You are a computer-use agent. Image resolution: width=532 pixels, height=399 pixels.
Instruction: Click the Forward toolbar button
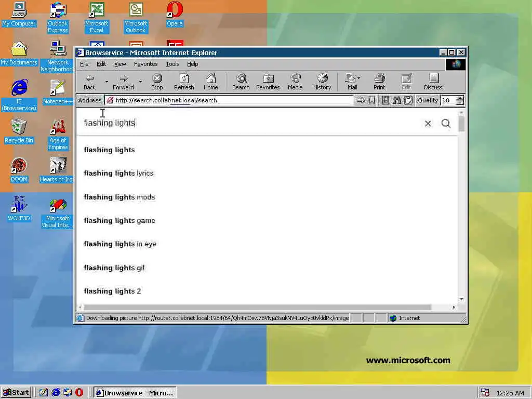[124, 82]
